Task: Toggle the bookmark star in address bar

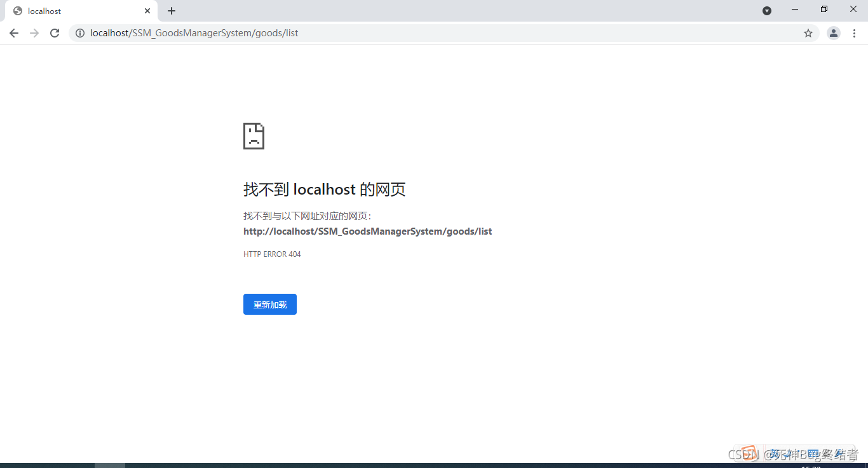Action: (x=808, y=33)
